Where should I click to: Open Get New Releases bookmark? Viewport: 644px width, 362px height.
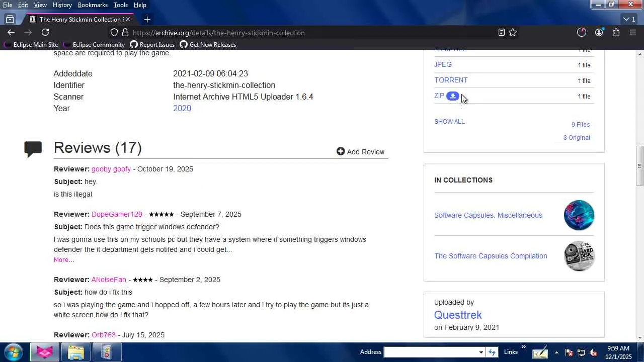click(208, 45)
